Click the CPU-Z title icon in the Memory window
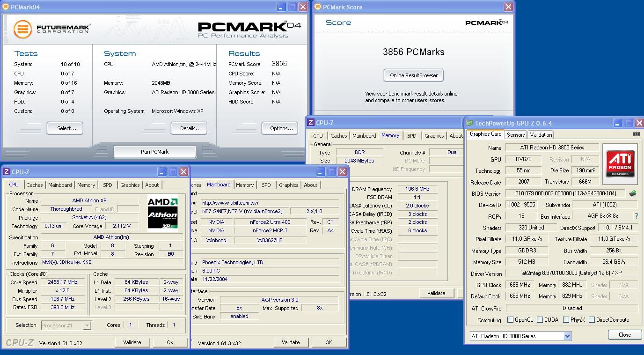The height and width of the screenshot is (355, 644). [x=310, y=123]
